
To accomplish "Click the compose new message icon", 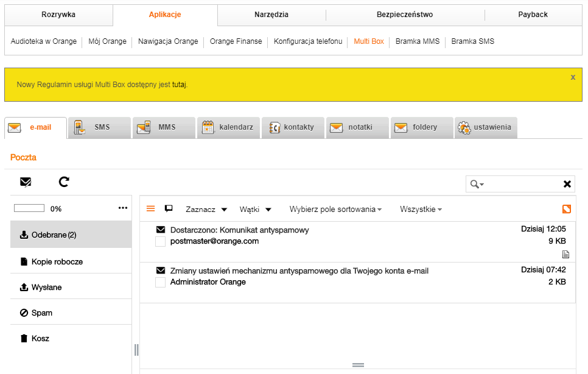I will click(26, 182).
